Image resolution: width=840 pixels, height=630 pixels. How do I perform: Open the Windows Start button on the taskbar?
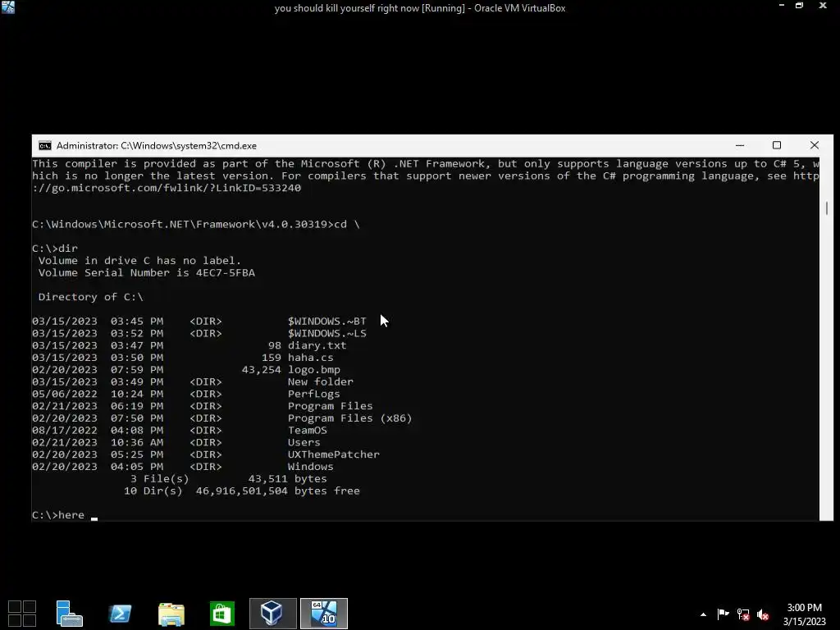pos(22,614)
